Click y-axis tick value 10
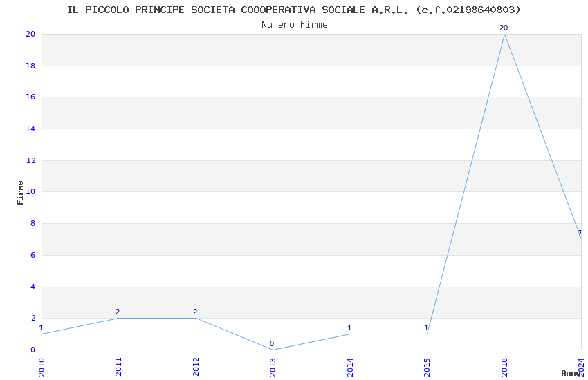 30,191
